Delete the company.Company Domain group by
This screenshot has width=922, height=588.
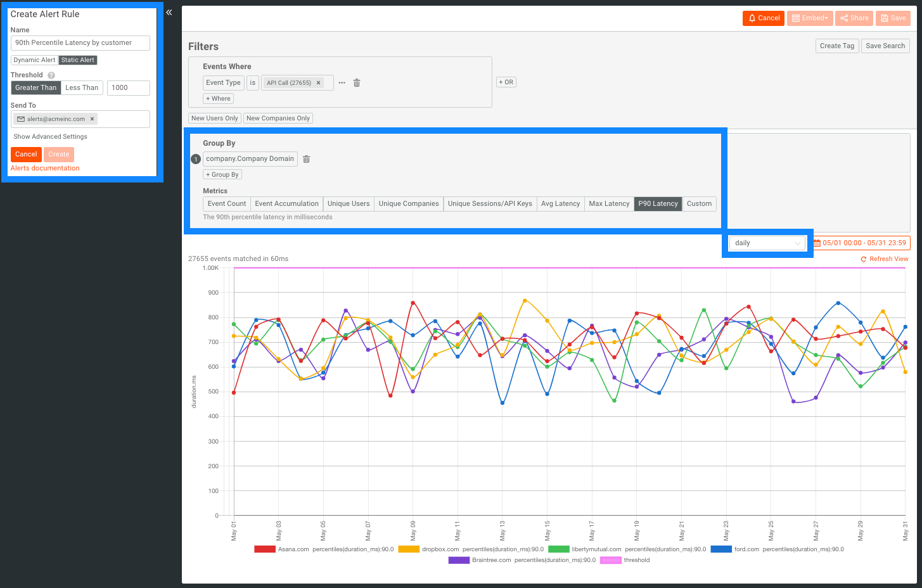coord(306,159)
